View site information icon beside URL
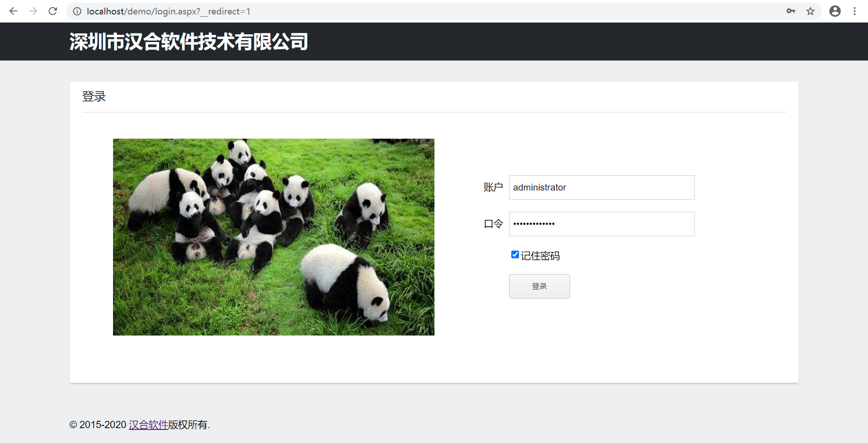This screenshot has width=868, height=443. click(77, 11)
